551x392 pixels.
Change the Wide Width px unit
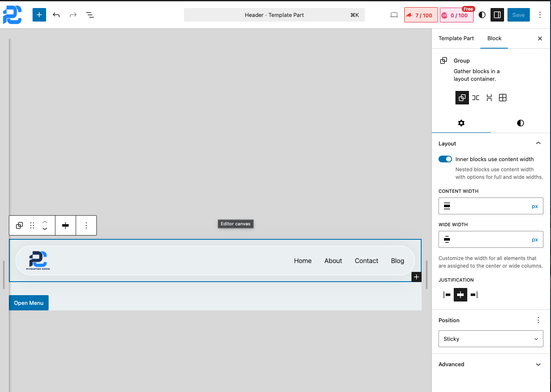point(535,240)
